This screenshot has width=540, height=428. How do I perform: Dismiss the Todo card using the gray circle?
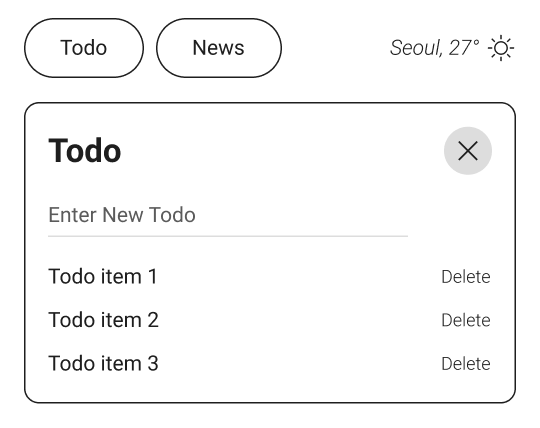(468, 151)
